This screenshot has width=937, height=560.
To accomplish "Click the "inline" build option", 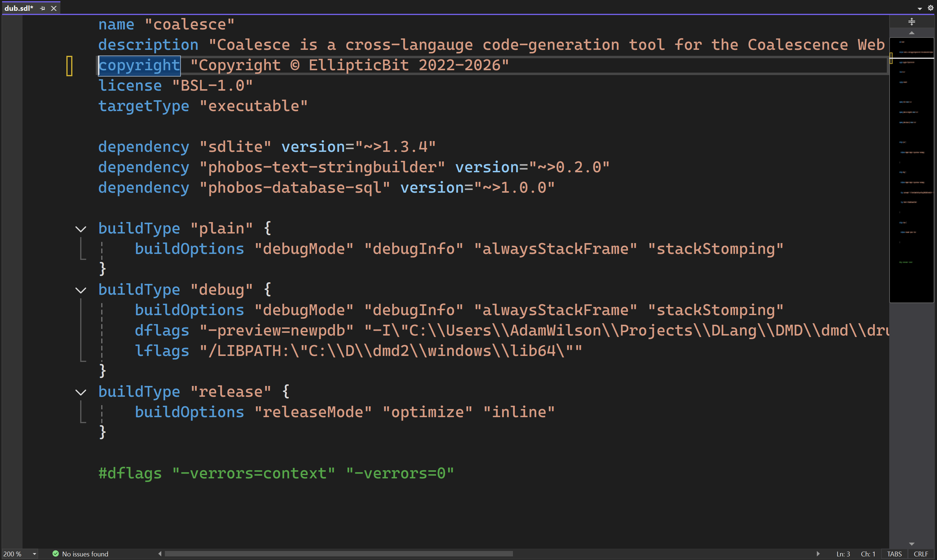I will click(x=519, y=412).
